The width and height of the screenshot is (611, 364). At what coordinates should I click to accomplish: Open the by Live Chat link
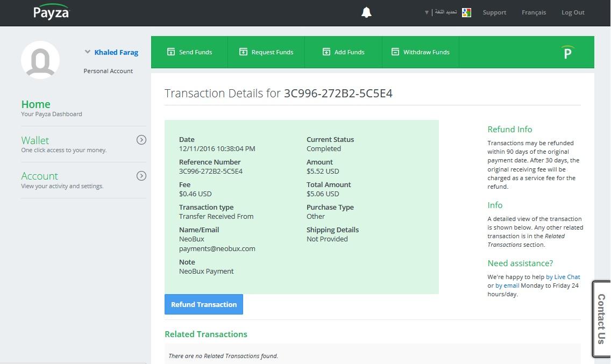[x=563, y=277]
